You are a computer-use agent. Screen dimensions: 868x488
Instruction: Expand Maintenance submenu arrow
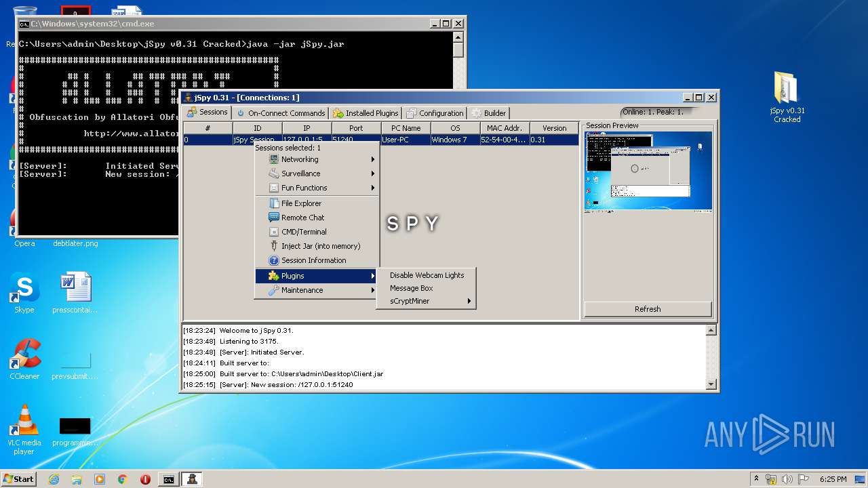373,290
